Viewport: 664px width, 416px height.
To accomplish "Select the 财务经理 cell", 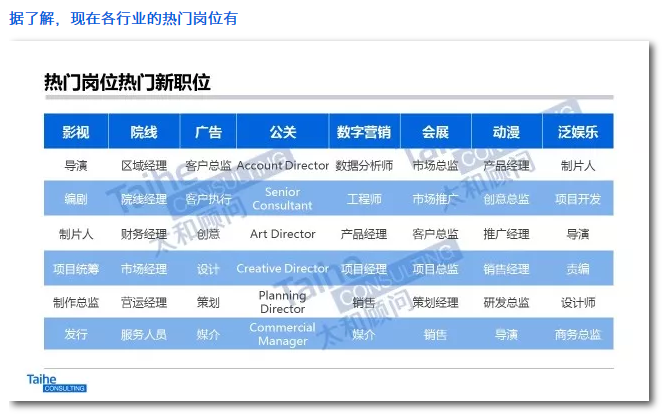I will (144, 234).
